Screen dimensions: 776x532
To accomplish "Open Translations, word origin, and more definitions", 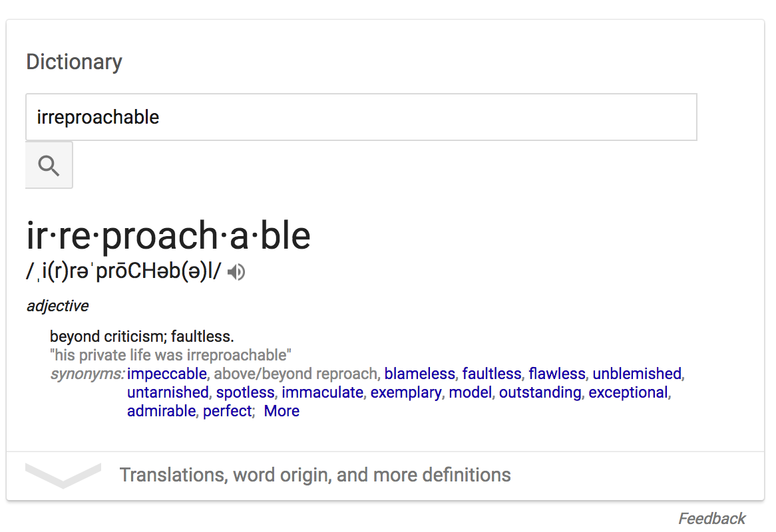I will click(315, 475).
